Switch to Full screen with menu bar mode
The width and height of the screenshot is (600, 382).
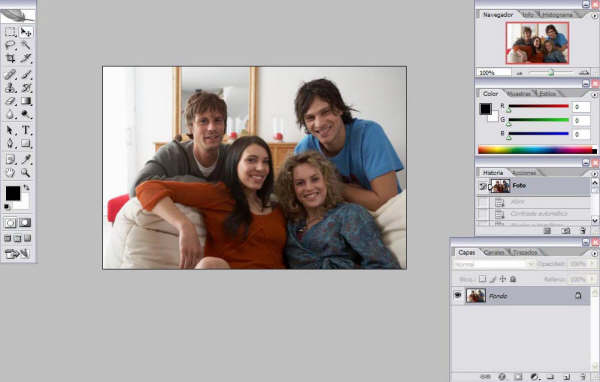[x=18, y=238]
